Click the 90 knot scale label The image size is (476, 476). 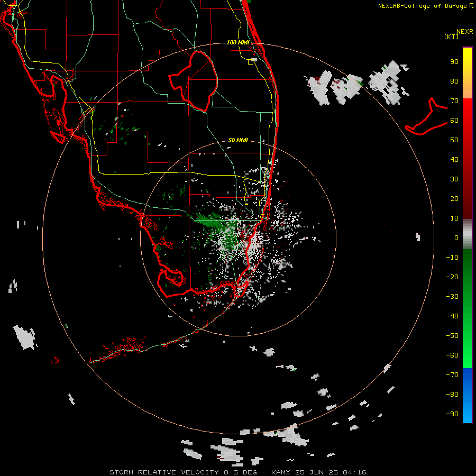tap(454, 62)
